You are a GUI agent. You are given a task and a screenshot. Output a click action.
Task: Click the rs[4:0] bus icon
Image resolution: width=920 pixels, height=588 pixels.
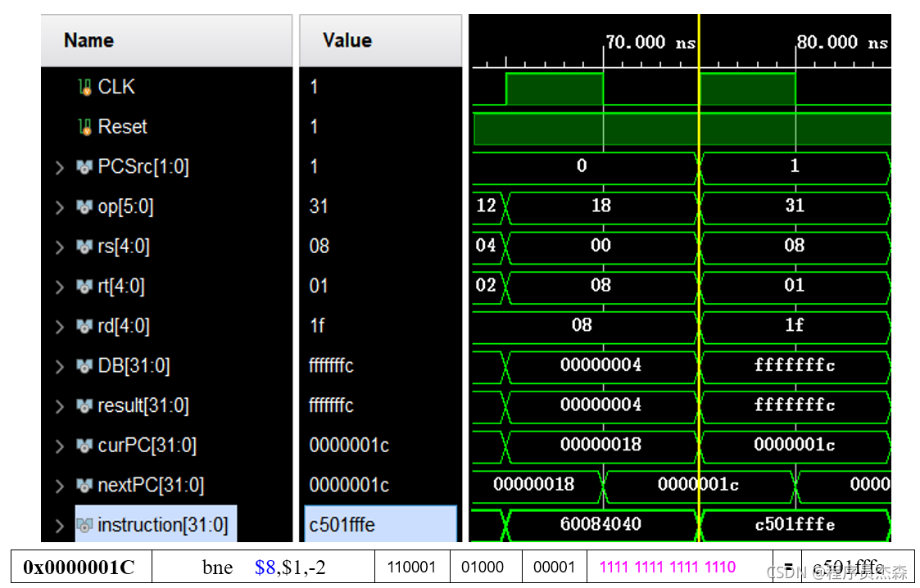[x=84, y=247]
